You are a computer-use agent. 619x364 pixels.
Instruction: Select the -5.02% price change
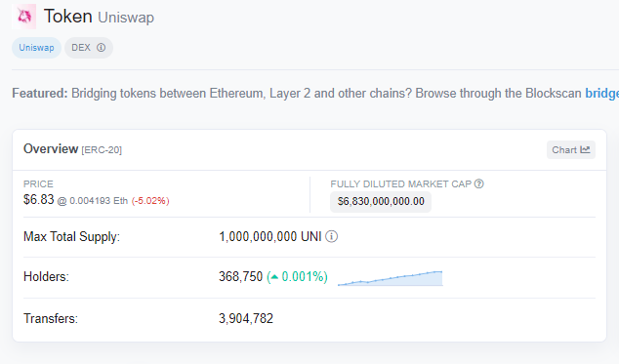pos(150,201)
